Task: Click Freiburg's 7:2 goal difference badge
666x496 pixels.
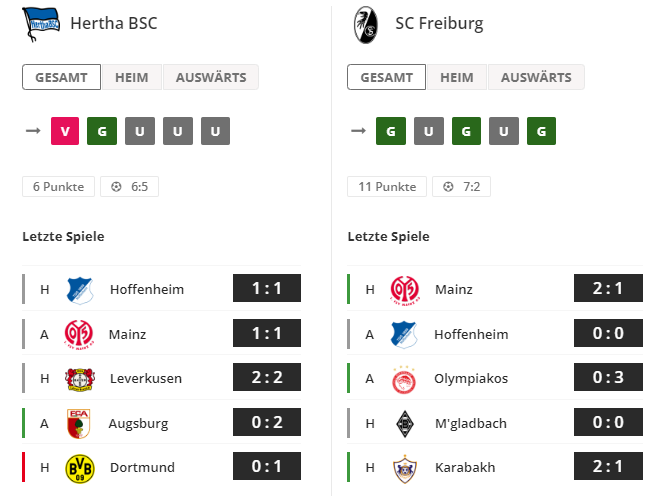Action: (461, 186)
